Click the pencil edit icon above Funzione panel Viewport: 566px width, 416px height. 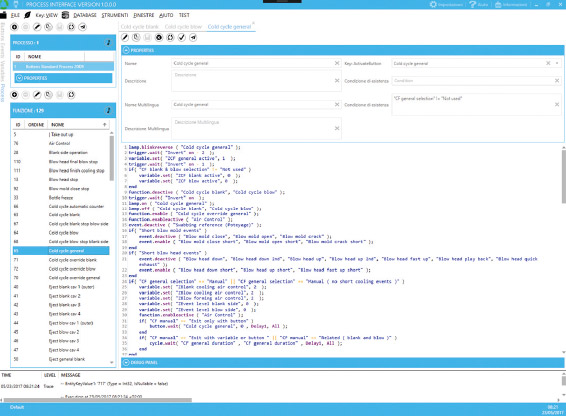point(37,95)
